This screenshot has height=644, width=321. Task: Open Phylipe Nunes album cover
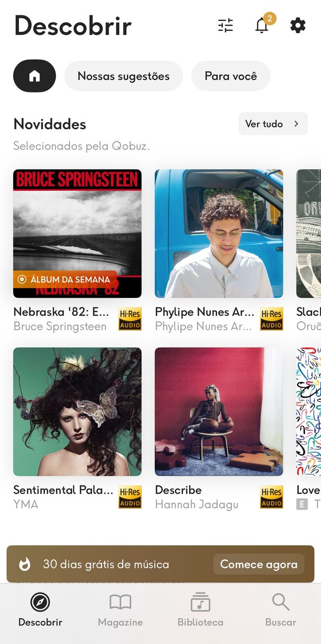click(219, 233)
